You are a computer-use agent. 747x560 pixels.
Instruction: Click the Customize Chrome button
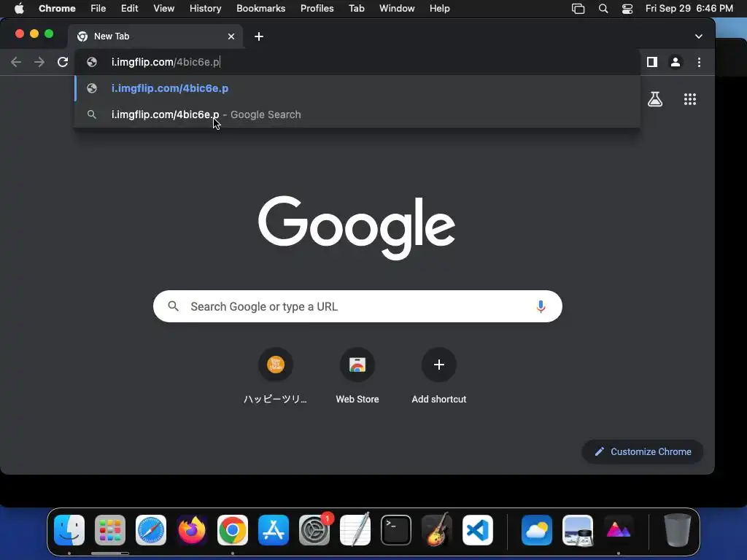(643, 451)
